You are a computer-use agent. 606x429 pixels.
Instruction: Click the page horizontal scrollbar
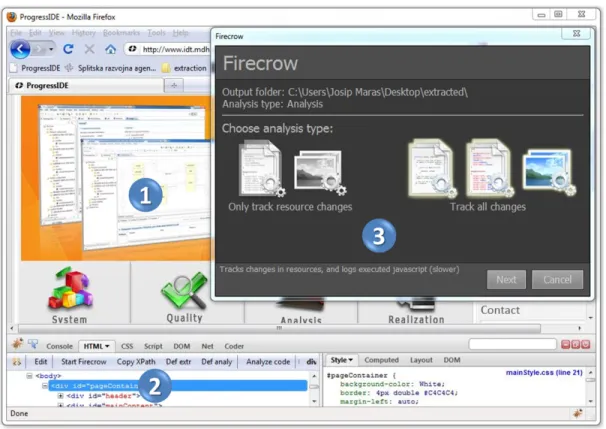[279, 328]
